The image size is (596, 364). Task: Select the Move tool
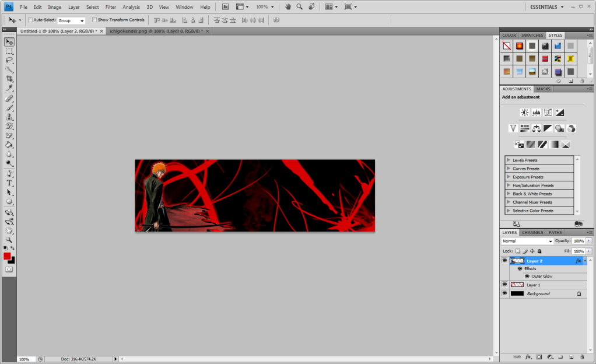coord(9,42)
